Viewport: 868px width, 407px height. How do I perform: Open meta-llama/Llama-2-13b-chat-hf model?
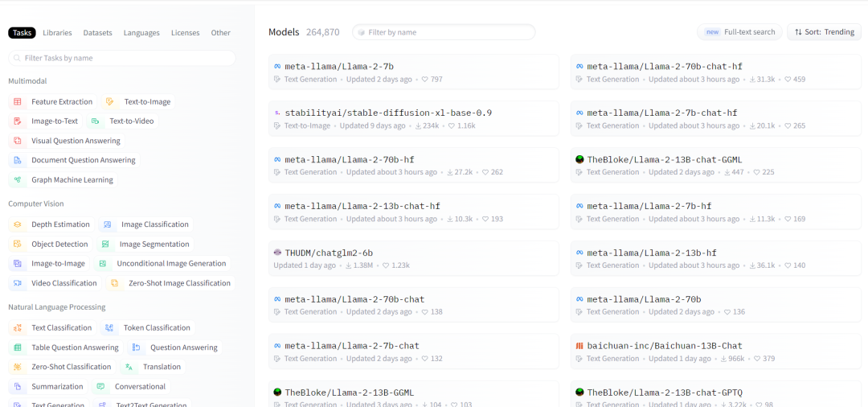tap(414, 212)
